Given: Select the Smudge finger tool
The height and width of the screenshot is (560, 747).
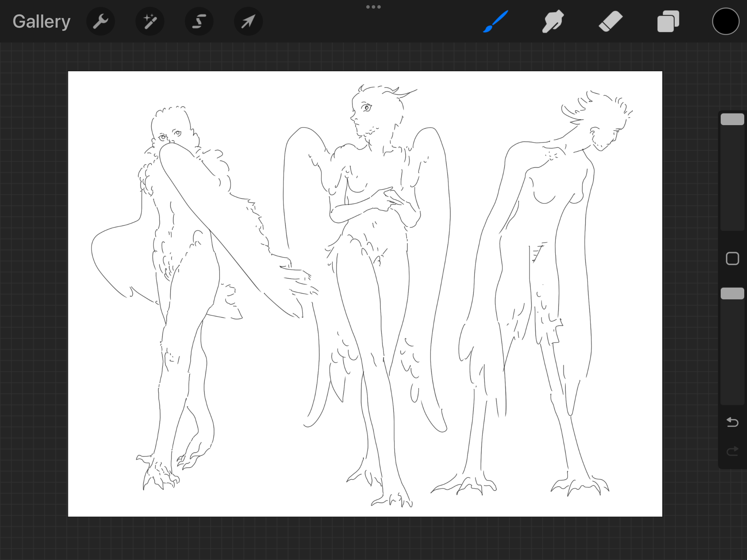Looking at the screenshot, I should coord(553,21).
